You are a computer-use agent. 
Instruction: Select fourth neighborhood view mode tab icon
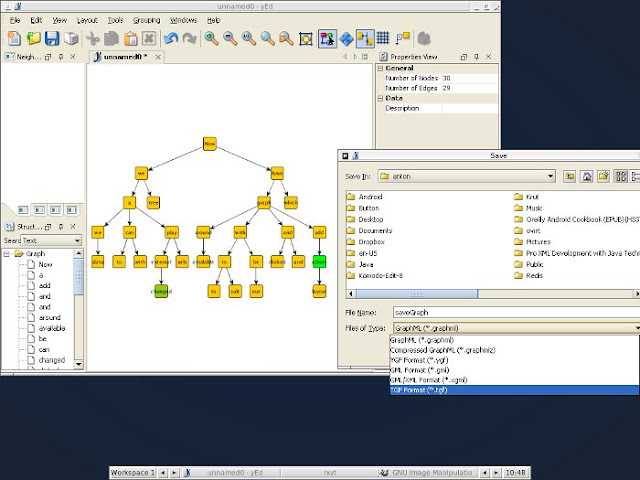click(72, 210)
